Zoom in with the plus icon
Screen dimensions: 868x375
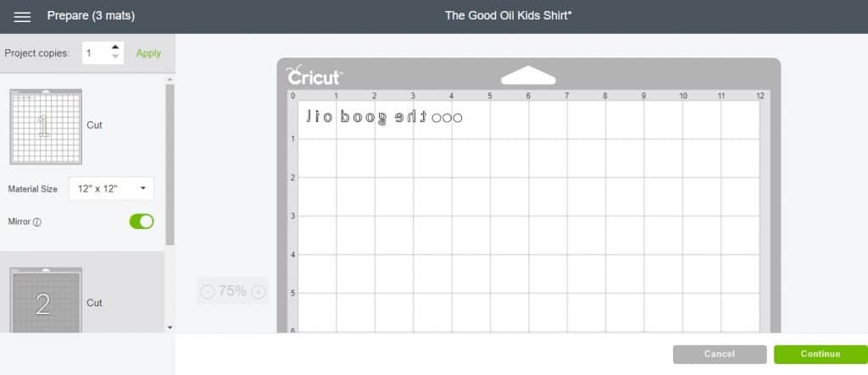click(x=258, y=292)
